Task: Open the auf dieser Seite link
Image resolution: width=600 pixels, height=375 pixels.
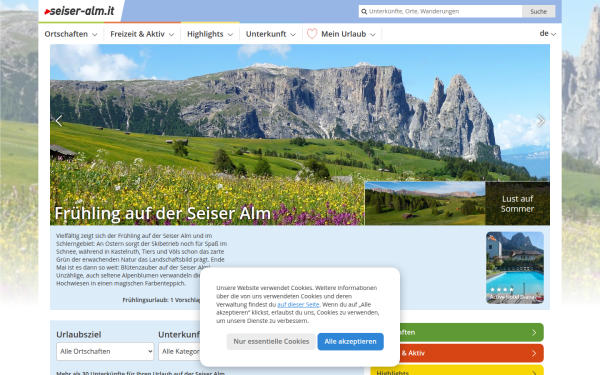Action: pos(298,305)
